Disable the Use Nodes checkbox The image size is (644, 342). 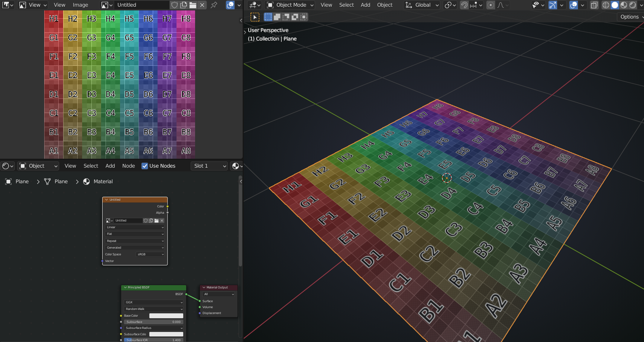pos(145,166)
